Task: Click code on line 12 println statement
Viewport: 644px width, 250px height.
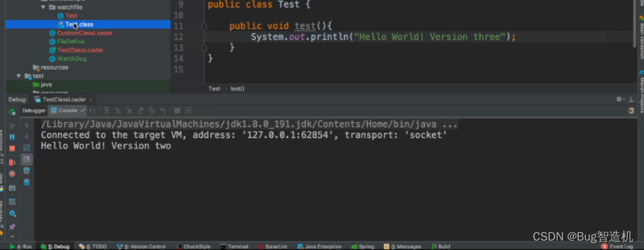Action: point(383,37)
